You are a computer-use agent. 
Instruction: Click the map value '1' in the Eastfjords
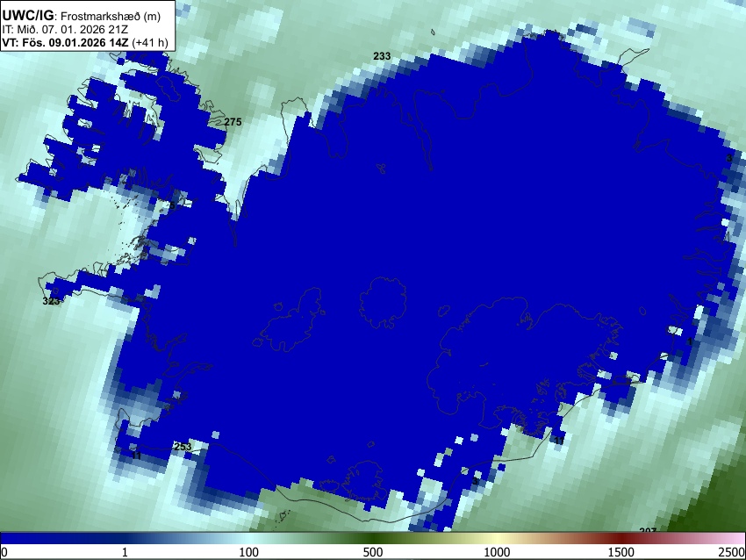[690, 341]
